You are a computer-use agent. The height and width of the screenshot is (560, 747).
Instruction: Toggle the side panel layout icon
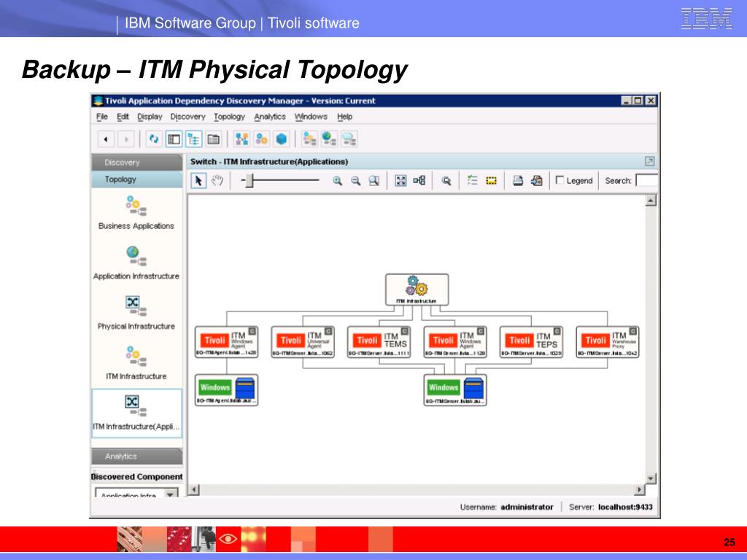point(174,139)
